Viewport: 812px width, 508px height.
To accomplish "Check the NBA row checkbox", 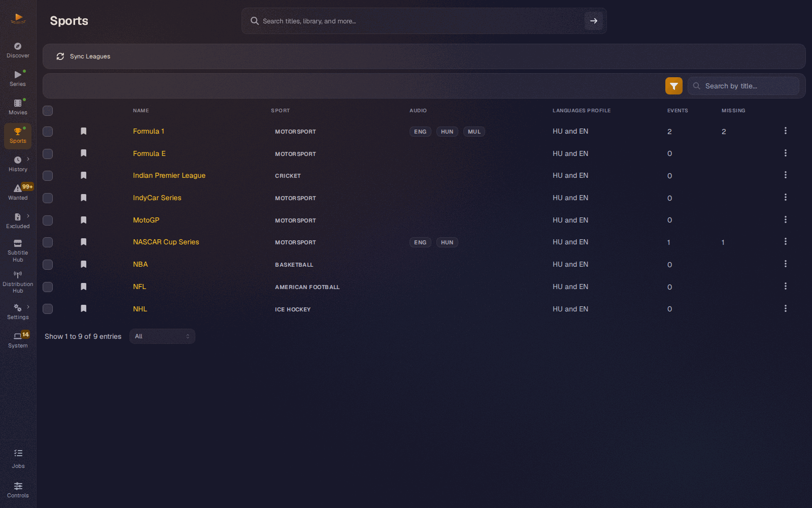I will (48, 265).
